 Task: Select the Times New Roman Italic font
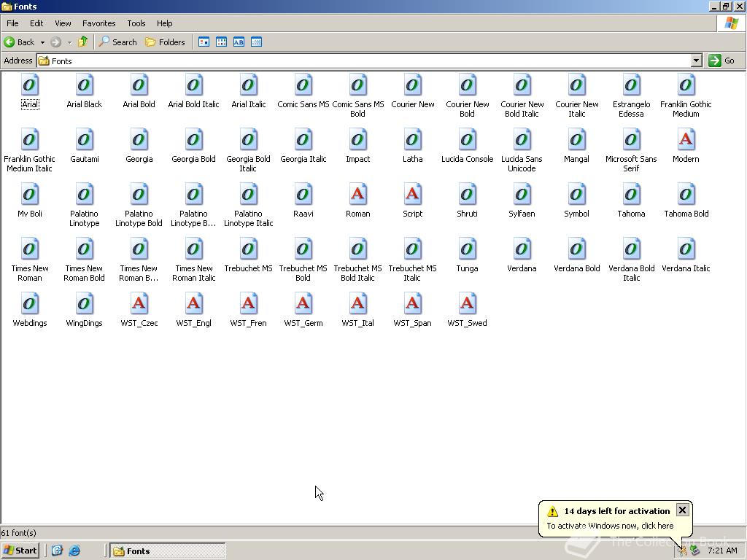click(x=194, y=260)
